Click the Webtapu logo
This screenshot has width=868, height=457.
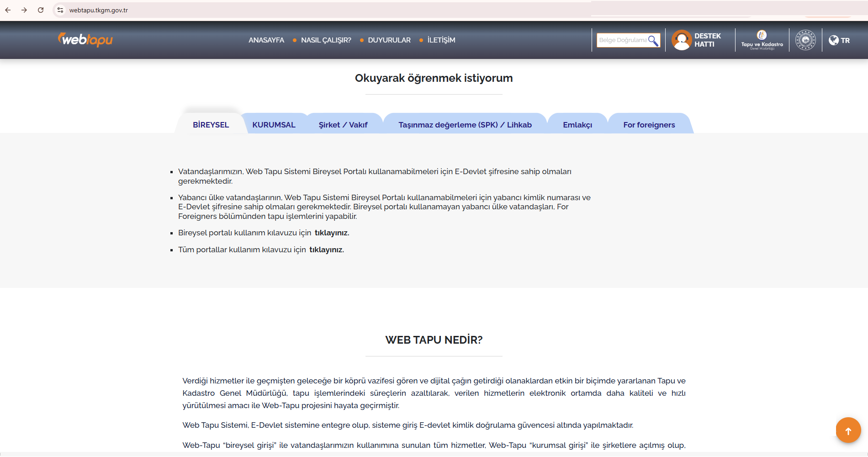(x=85, y=40)
